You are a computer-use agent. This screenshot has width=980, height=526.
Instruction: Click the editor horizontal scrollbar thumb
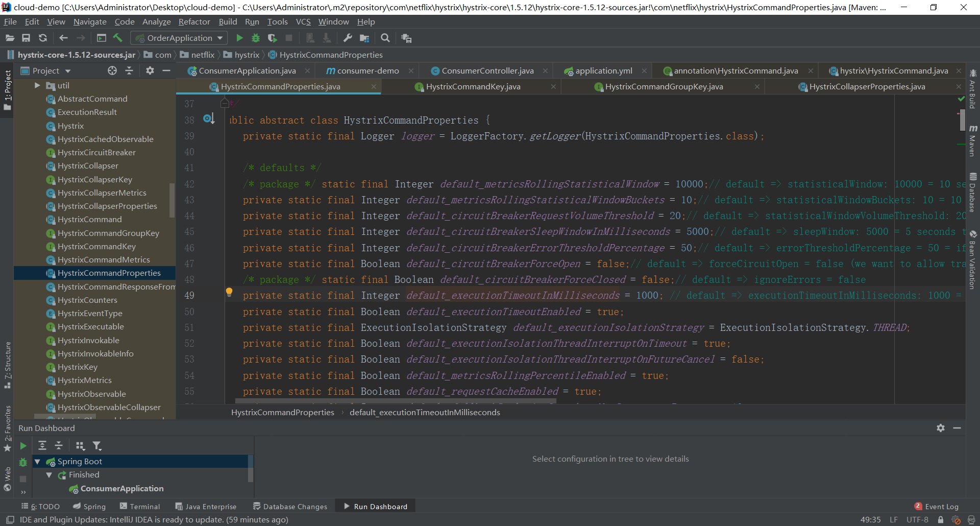click(396, 401)
